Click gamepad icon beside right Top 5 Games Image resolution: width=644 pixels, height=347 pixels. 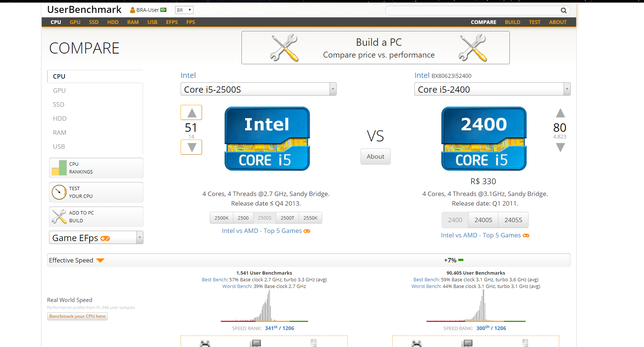pyautogui.click(x=526, y=236)
